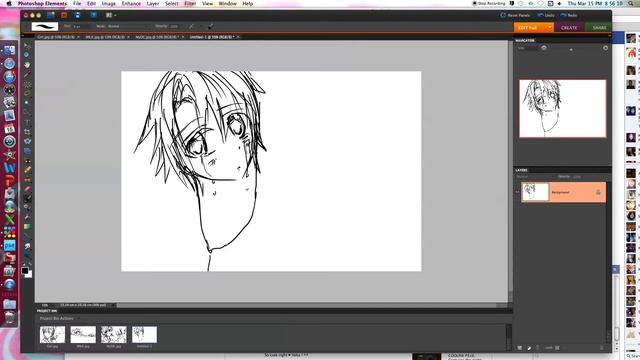
Task: Click the zoom out icon in Navigator
Action: point(544,48)
